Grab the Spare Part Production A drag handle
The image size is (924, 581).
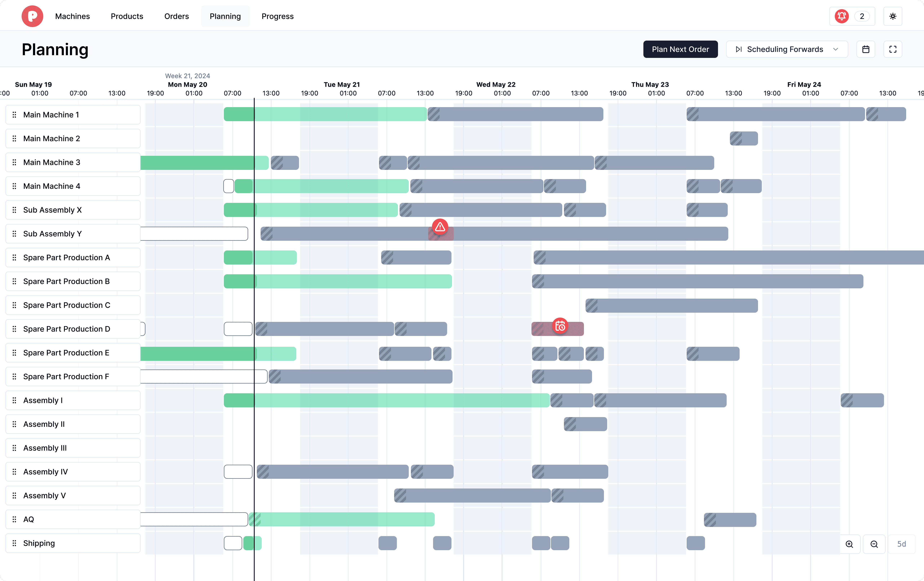[15, 258]
